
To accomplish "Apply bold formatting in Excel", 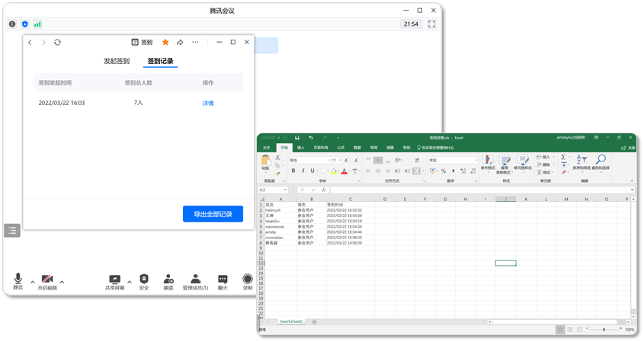I will (x=293, y=171).
